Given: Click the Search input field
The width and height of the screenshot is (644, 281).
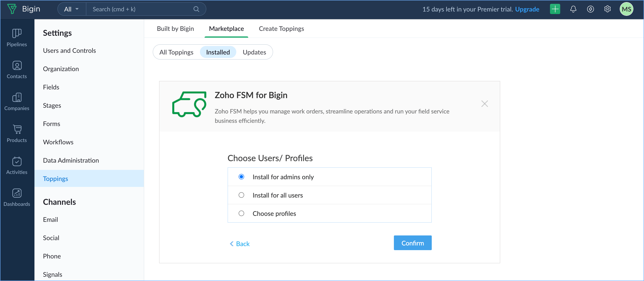Looking at the screenshot, I should [142, 9].
